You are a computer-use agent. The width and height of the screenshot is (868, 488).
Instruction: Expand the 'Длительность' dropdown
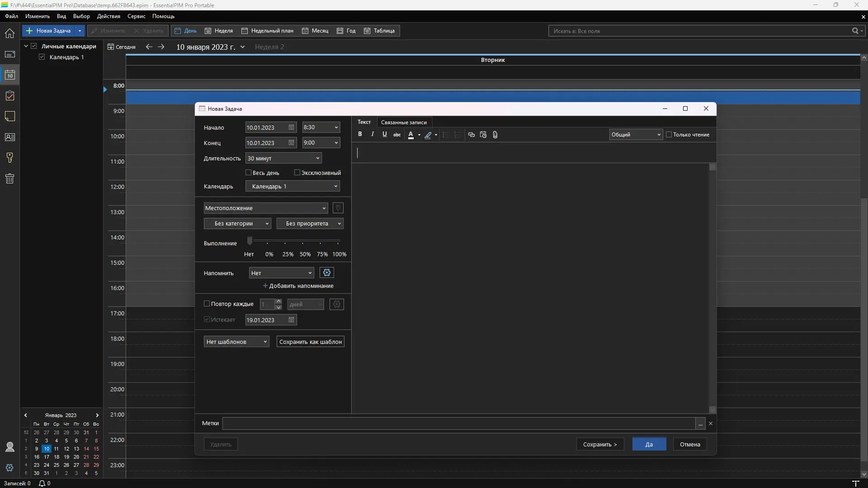pos(317,158)
